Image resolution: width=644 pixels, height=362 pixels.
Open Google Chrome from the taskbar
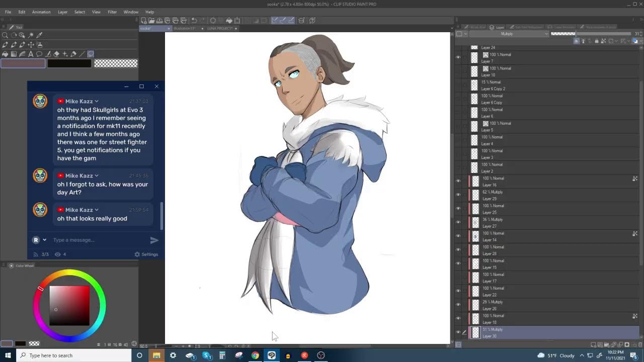[x=255, y=355]
